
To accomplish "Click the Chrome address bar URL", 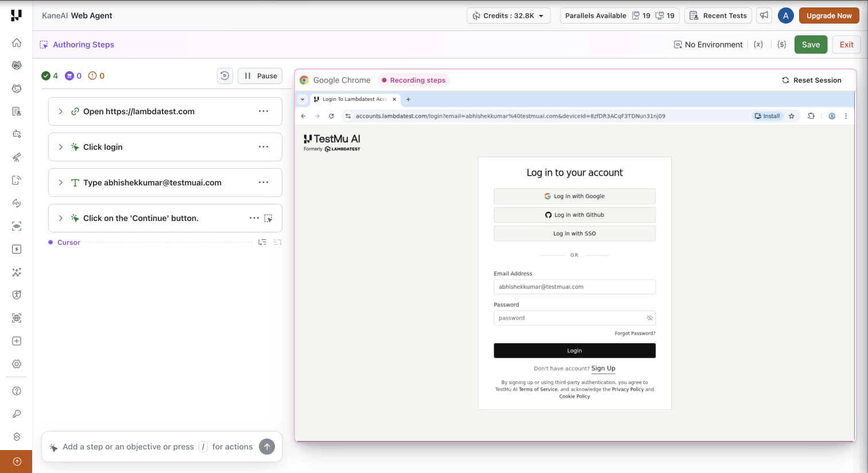I will coord(510,116).
